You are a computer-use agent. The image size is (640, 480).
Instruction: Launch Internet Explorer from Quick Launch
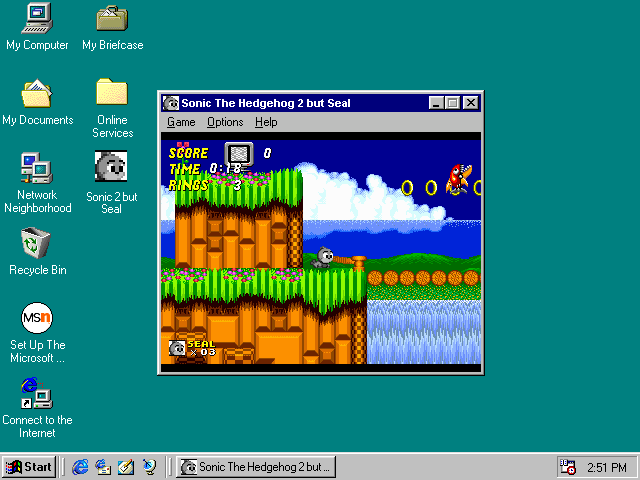80,467
